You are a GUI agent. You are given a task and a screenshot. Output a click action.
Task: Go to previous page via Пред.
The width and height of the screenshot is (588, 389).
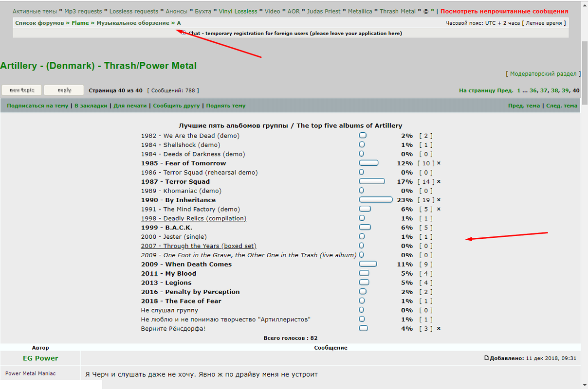pyautogui.click(x=505, y=90)
